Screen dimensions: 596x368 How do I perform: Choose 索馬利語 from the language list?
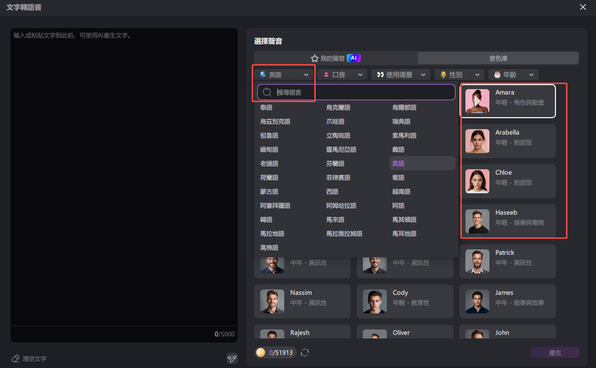tap(404, 136)
